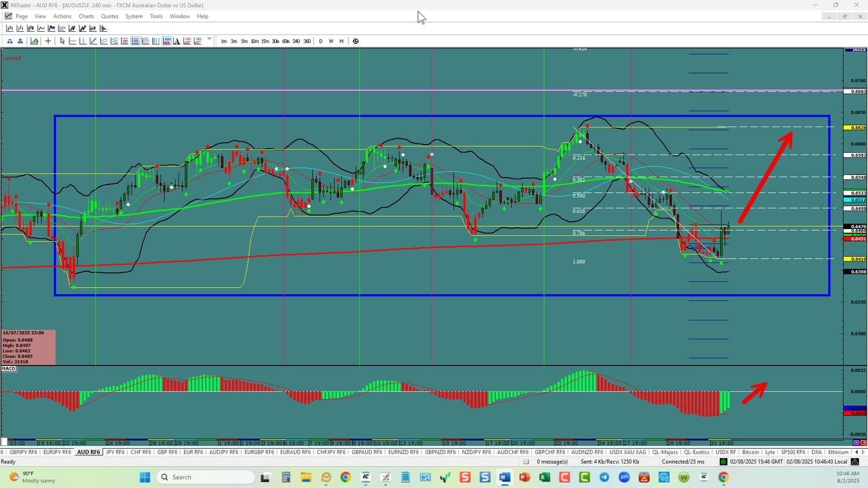The height and width of the screenshot is (488, 868).
Task: Open Microsoft Word from the taskbar
Action: 505,477
